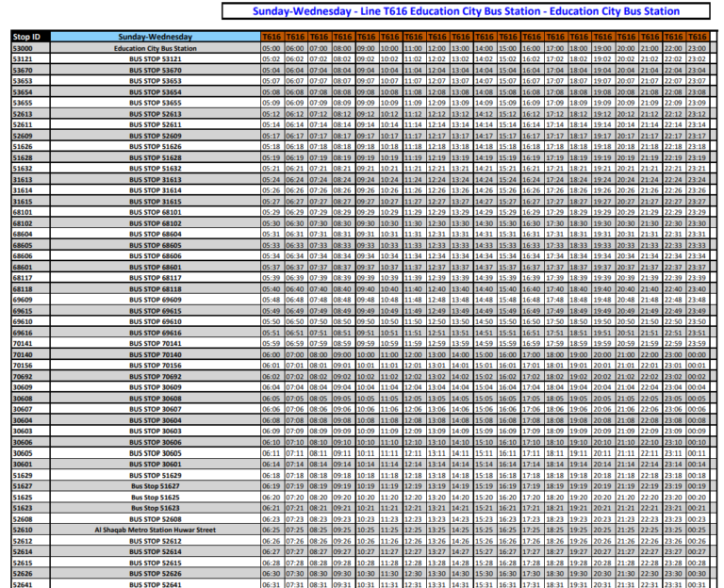Click Stop ID 52610 cell
This screenshot has width=724, height=588.
(23, 530)
